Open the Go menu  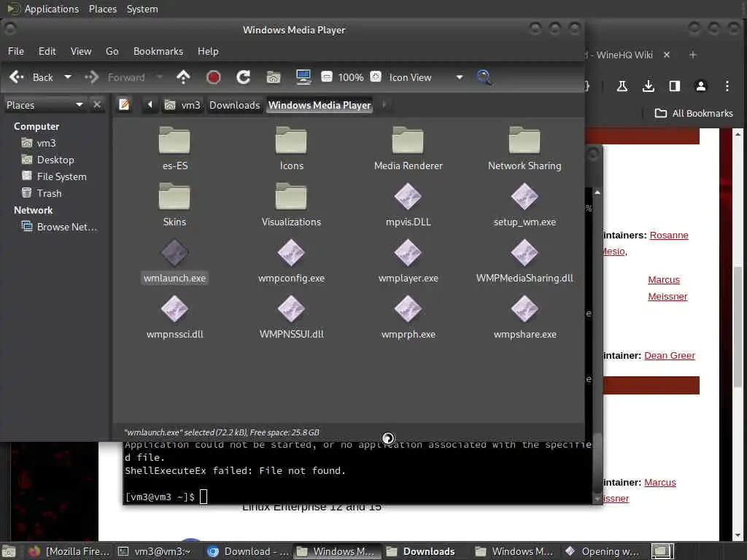pyautogui.click(x=112, y=51)
